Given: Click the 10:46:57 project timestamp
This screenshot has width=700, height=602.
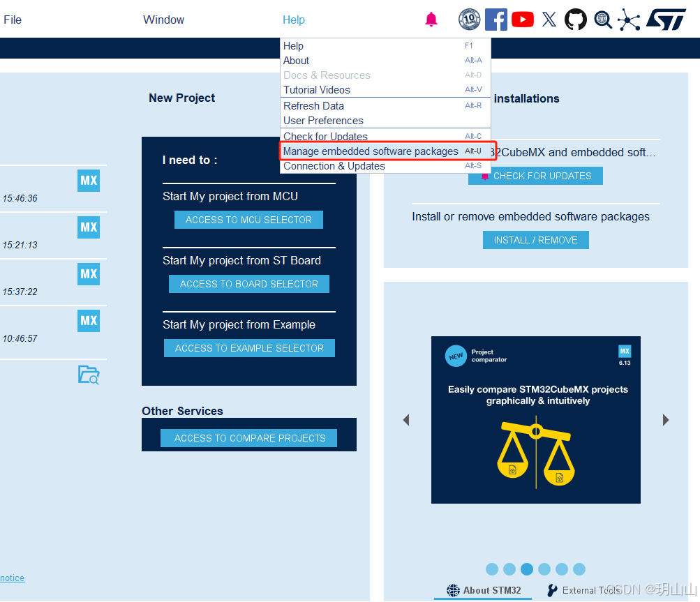Looking at the screenshot, I should [x=20, y=338].
